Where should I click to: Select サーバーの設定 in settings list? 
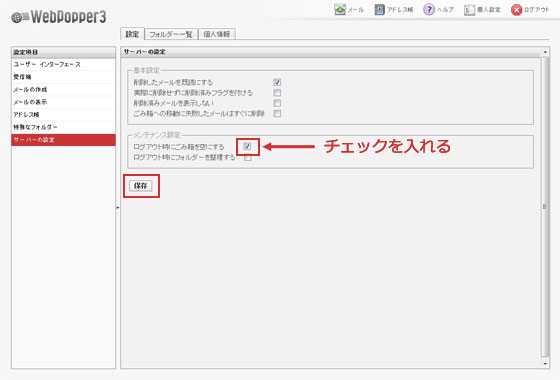[63, 140]
